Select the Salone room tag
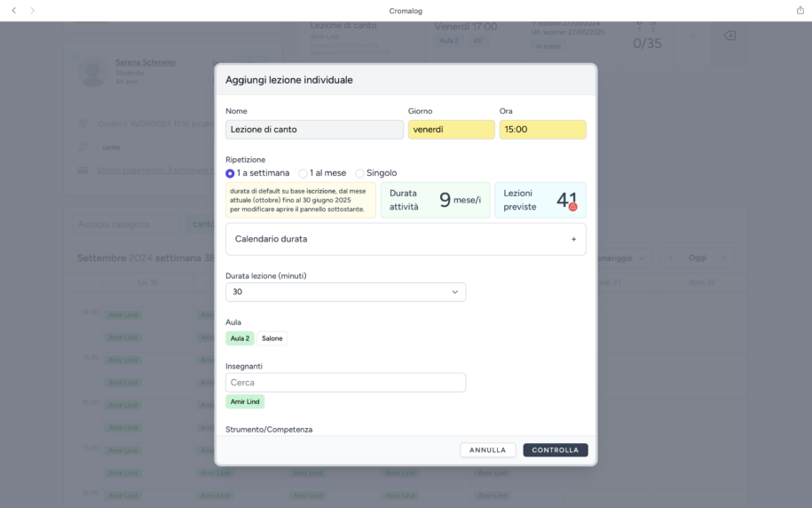812x508 pixels. pyautogui.click(x=272, y=338)
